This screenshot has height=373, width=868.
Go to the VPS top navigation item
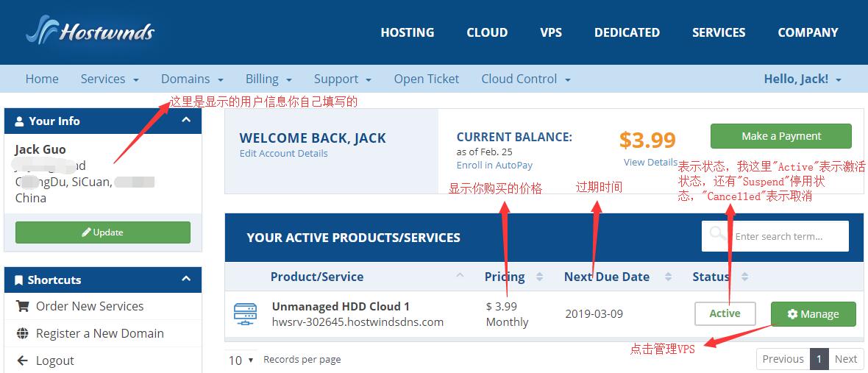coord(550,32)
